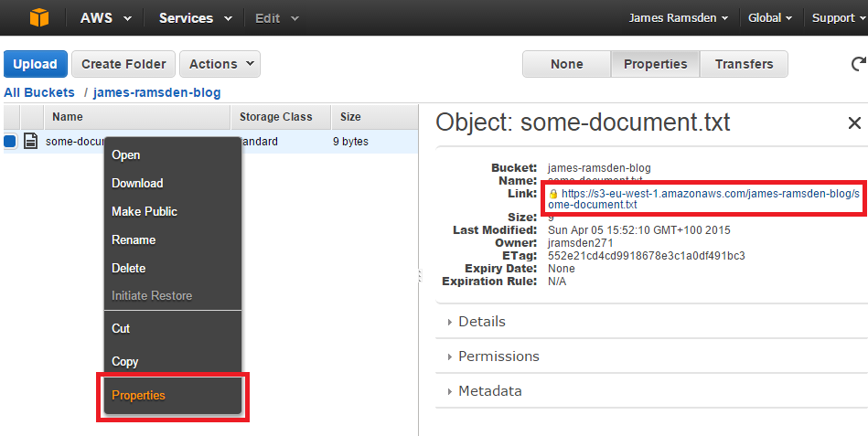
Task: Choose Download from the context menu
Action: point(173,183)
